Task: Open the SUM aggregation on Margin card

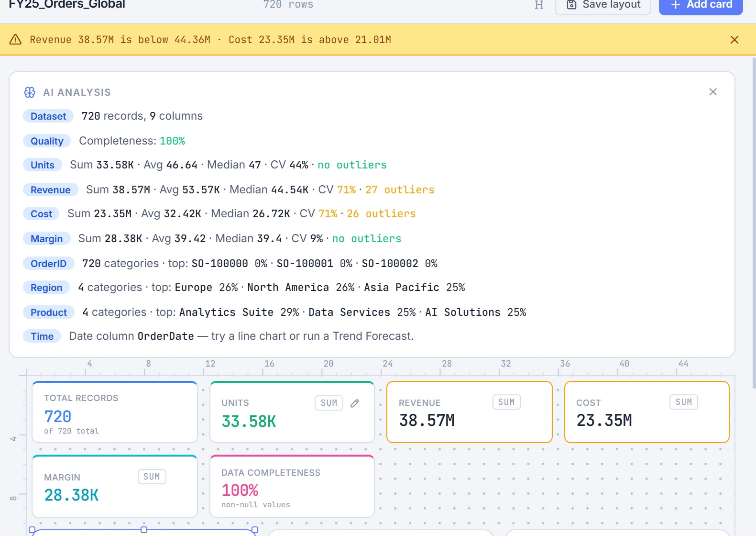Action: click(x=152, y=477)
